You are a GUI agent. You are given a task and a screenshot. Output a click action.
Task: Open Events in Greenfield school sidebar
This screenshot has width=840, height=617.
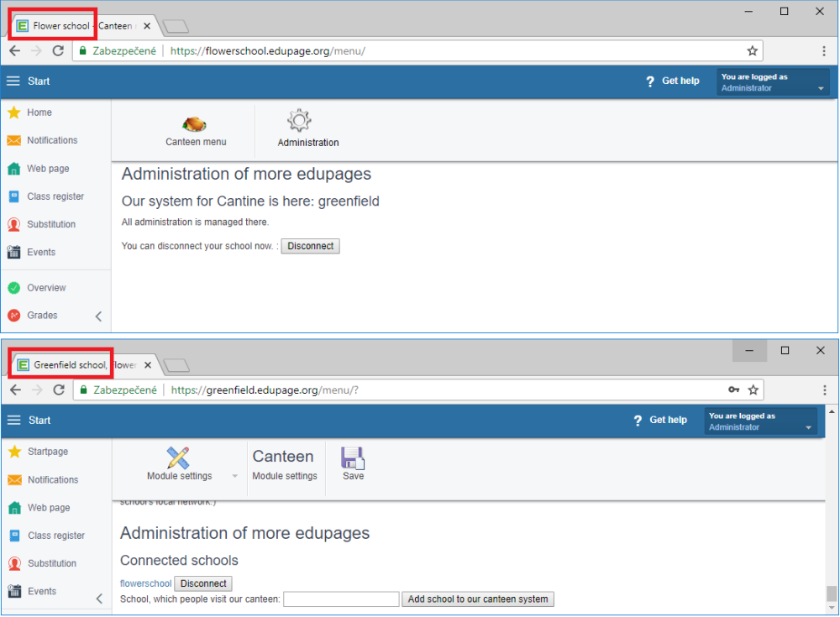pyautogui.click(x=32, y=591)
